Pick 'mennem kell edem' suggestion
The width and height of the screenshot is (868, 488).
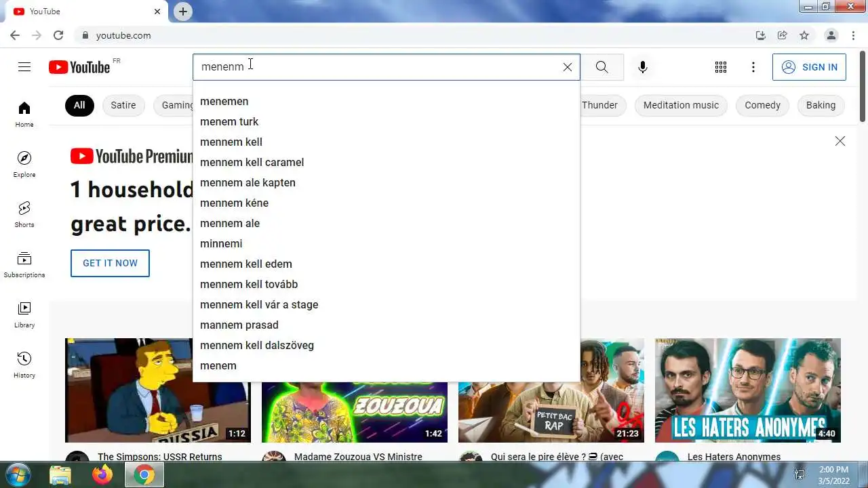(x=387, y=264)
